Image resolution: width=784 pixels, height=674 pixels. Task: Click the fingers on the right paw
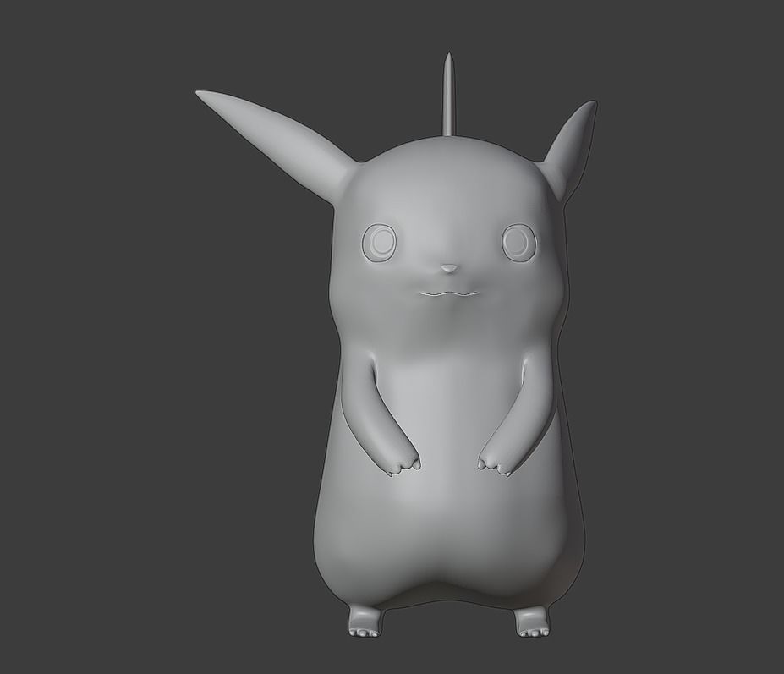point(496,466)
